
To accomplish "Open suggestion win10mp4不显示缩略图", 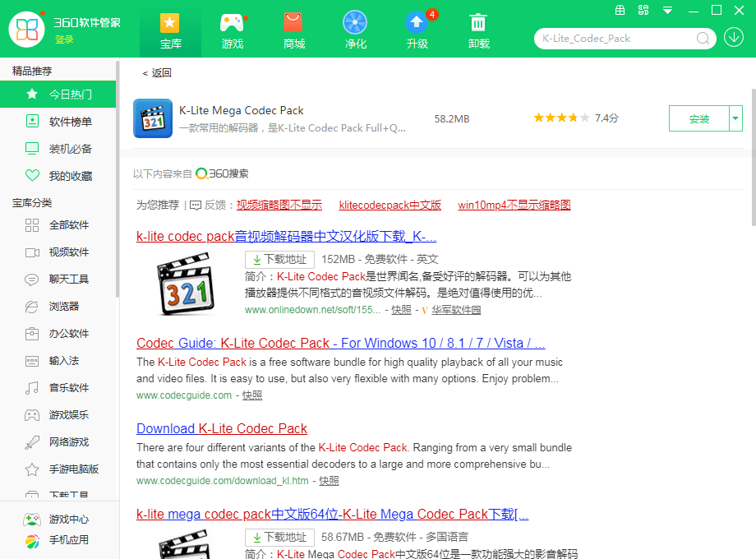I will point(514,205).
